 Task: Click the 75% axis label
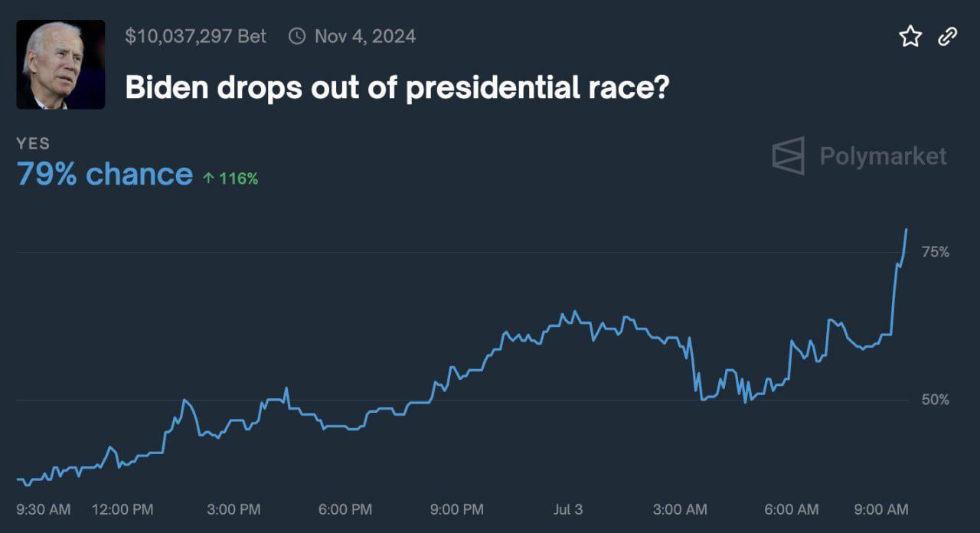(x=935, y=252)
